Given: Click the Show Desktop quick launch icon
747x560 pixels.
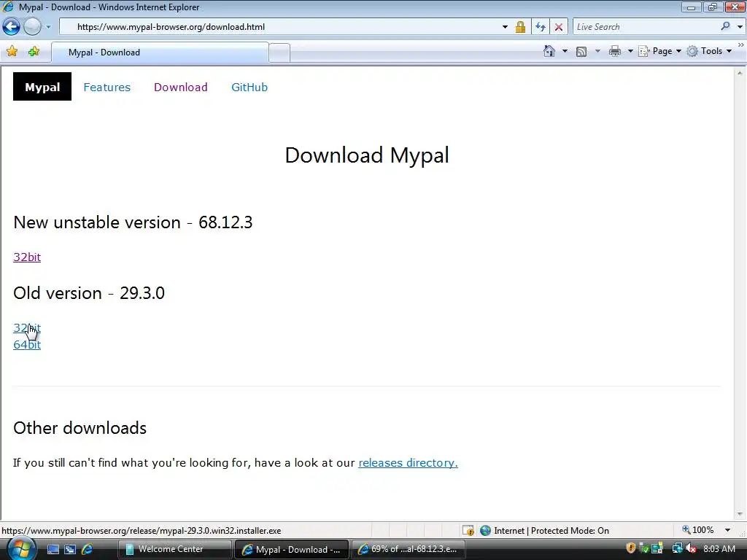Looking at the screenshot, I should 53,550.
